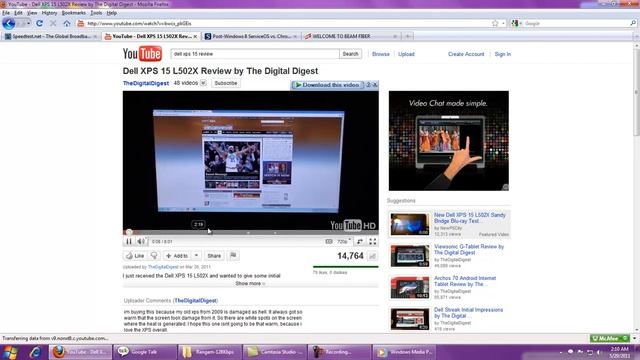Click the Share button
This screenshot has height=360, width=640.
coord(214,256)
